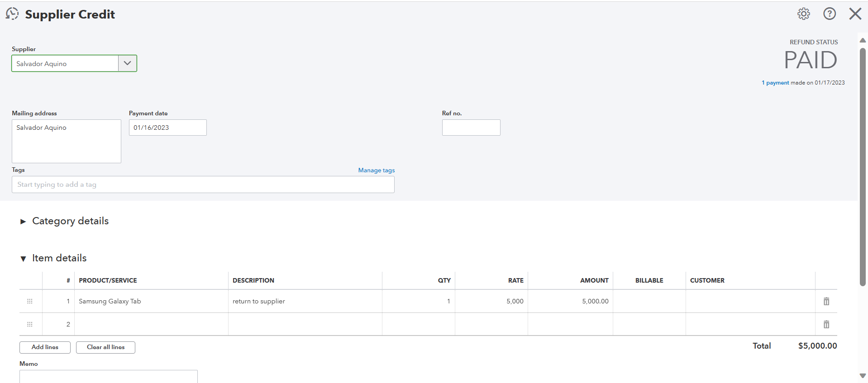Open the settings gear icon
Viewport: 868px width, 383px height.
(803, 14)
